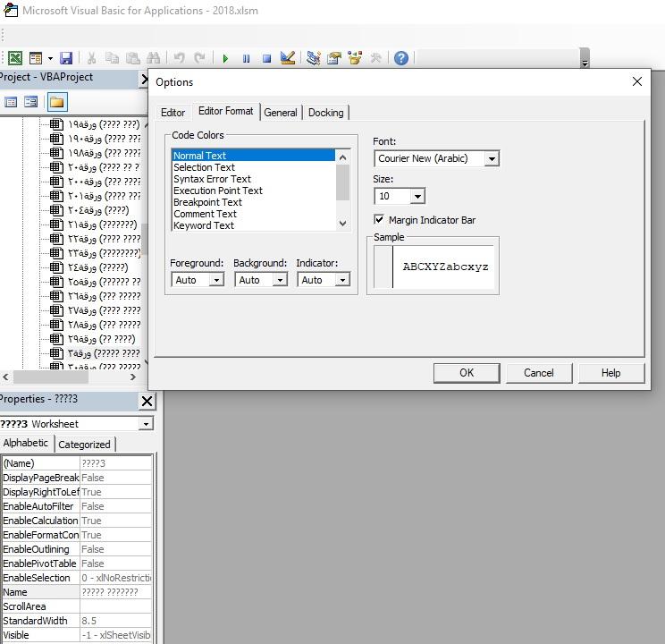Click the Code Colors list scroll-up arrow
This screenshot has width=665, height=644.
tap(342, 157)
